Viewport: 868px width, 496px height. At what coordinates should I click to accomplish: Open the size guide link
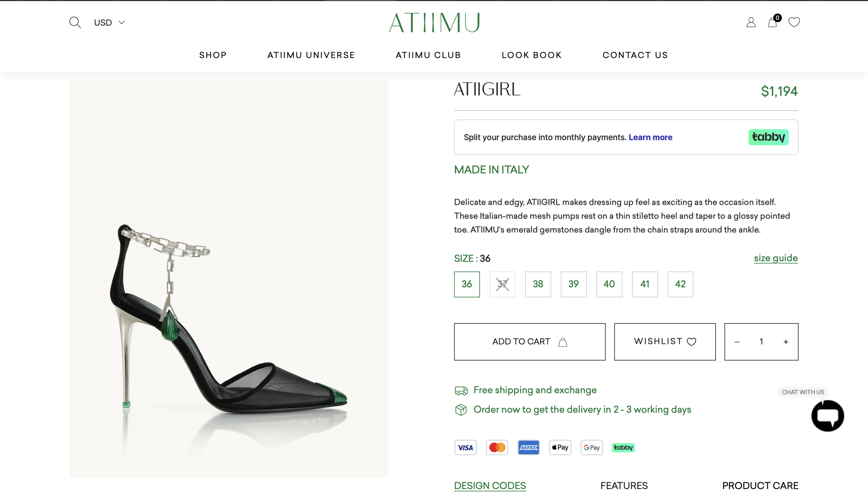tap(776, 258)
